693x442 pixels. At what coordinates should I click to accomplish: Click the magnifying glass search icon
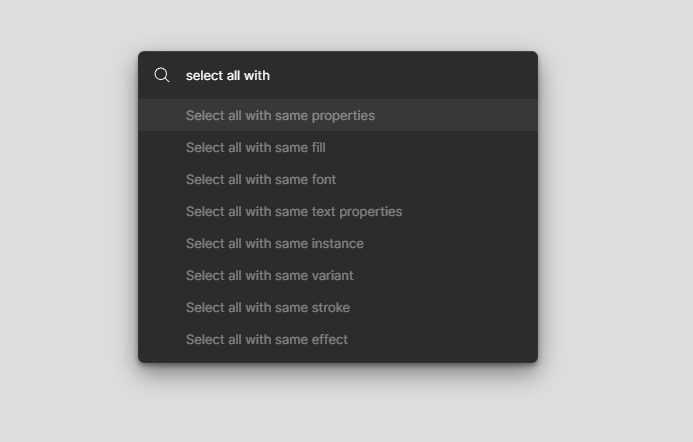click(162, 75)
